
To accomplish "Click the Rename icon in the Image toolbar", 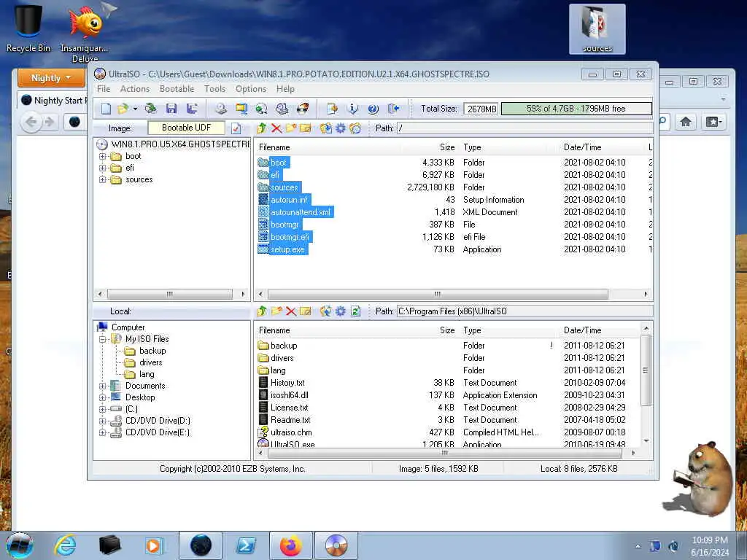I will (x=306, y=128).
